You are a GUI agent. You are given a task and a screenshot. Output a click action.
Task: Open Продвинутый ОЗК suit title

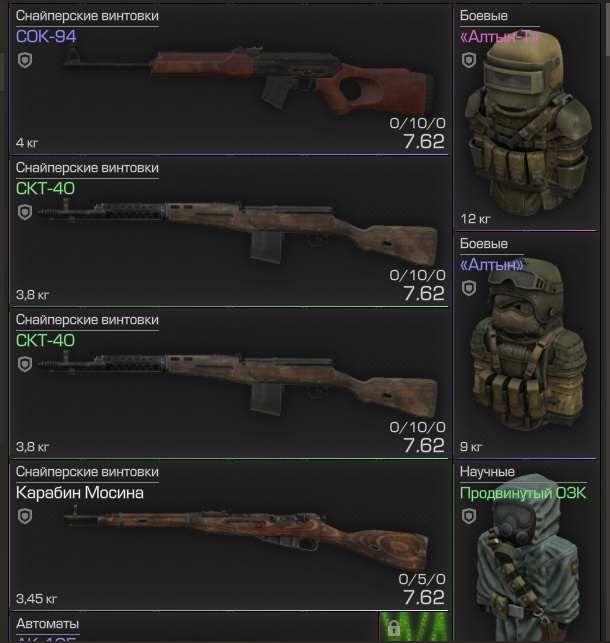point(523,493)
